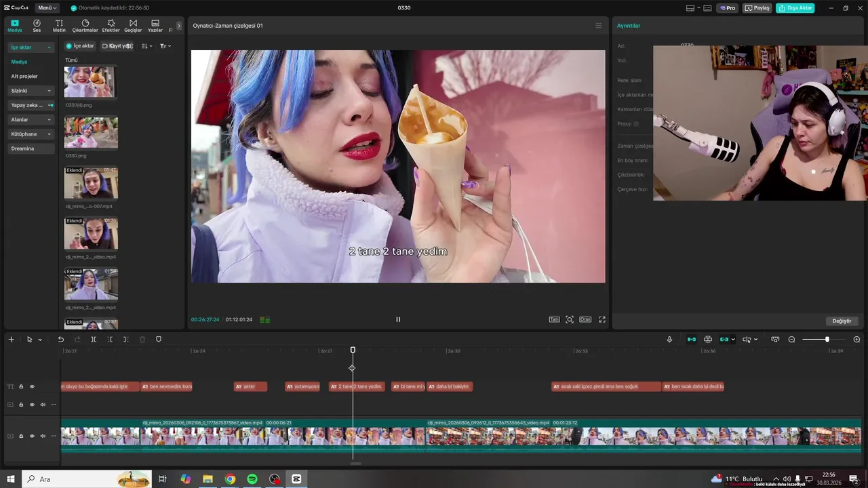Select the 0330(4).png thumbnail

click(90, 82)
